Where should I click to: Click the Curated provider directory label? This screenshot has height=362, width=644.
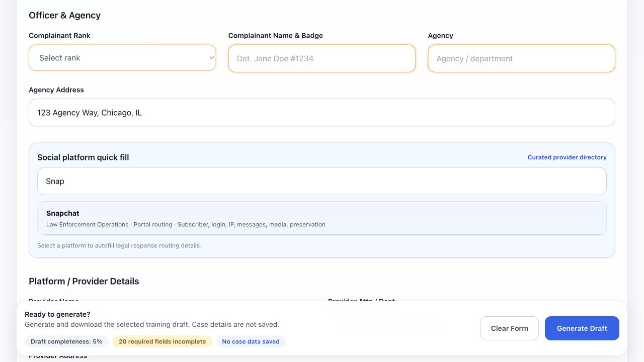click(x=567, y=157)
